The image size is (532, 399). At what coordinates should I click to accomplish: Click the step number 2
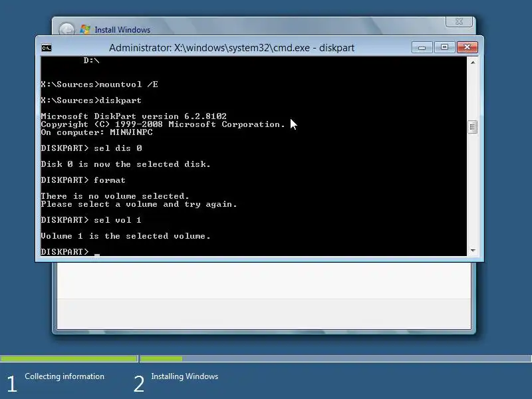[x=139, y=384]
